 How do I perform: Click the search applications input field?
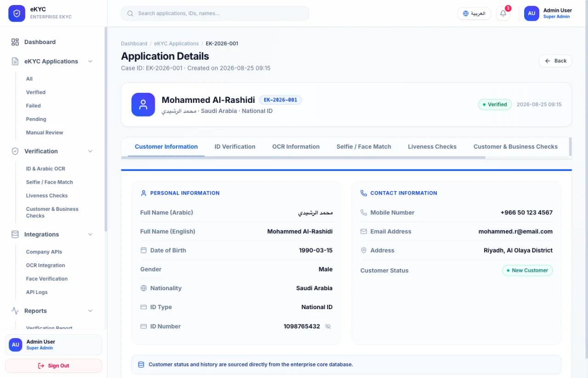(x=215, y=13)
